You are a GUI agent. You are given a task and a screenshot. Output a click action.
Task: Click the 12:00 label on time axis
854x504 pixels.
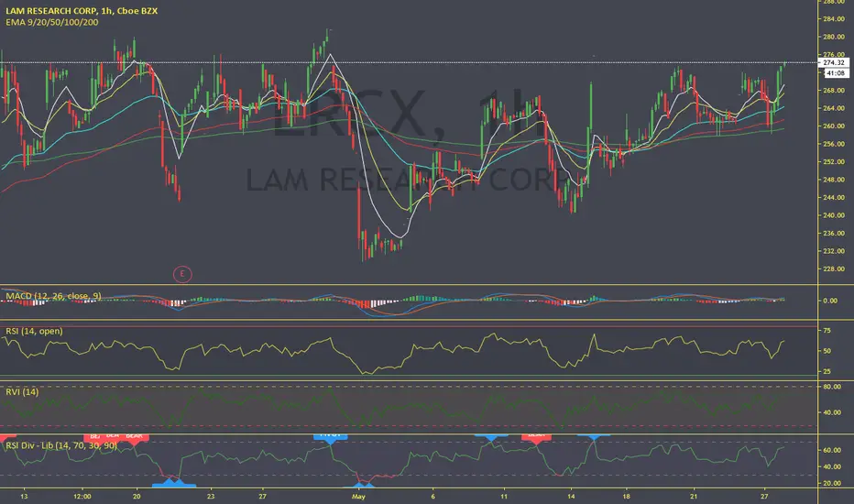[82, 497]
